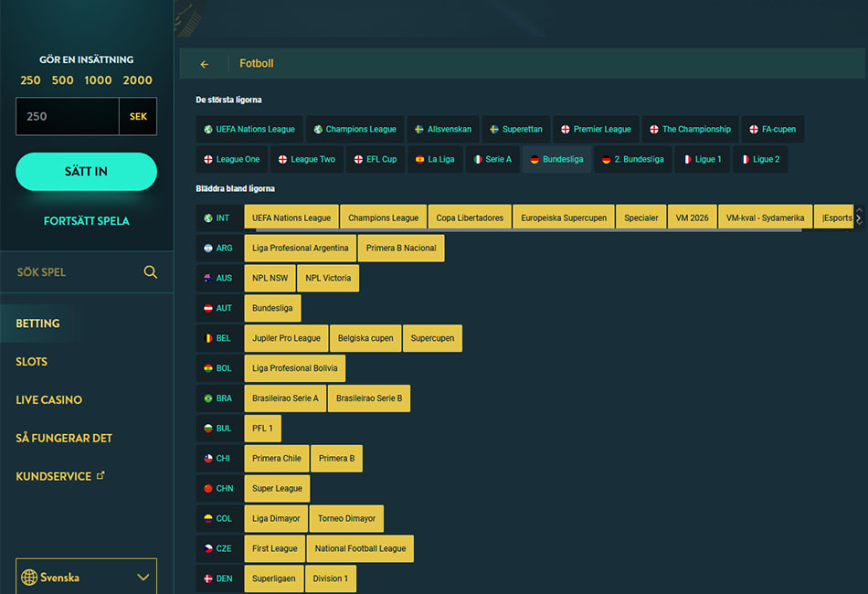Click the Colombia flag icon
868x594 pixels.
tap(208, 519)
